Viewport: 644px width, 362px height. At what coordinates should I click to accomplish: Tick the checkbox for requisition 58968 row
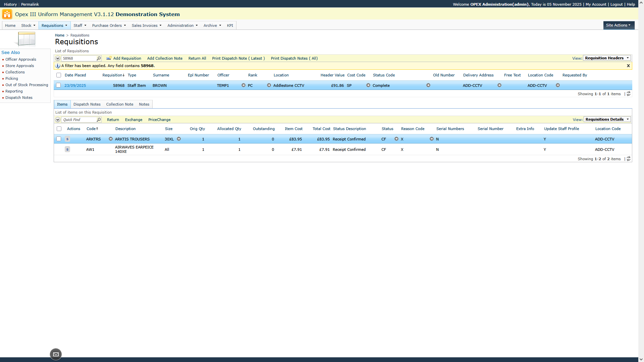click(58, 85)
